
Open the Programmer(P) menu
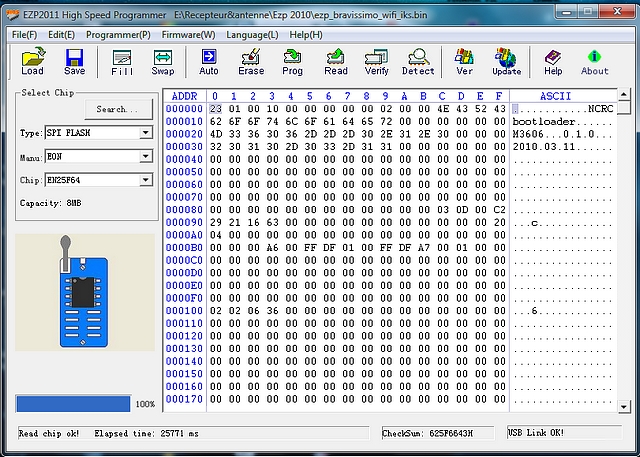coord(118,35)
